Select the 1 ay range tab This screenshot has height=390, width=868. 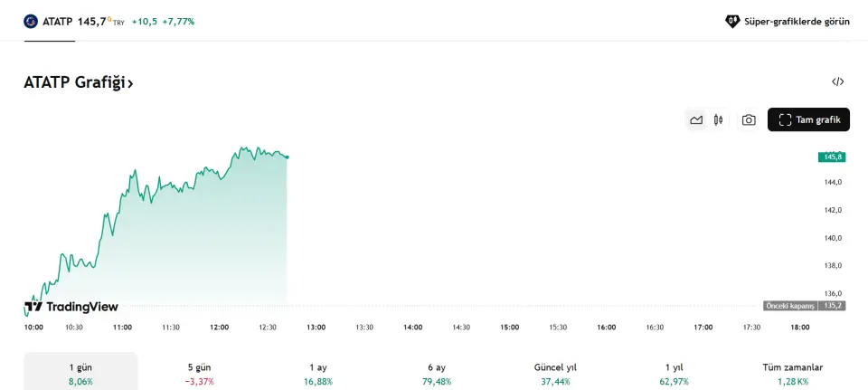[x=318, y=374]
